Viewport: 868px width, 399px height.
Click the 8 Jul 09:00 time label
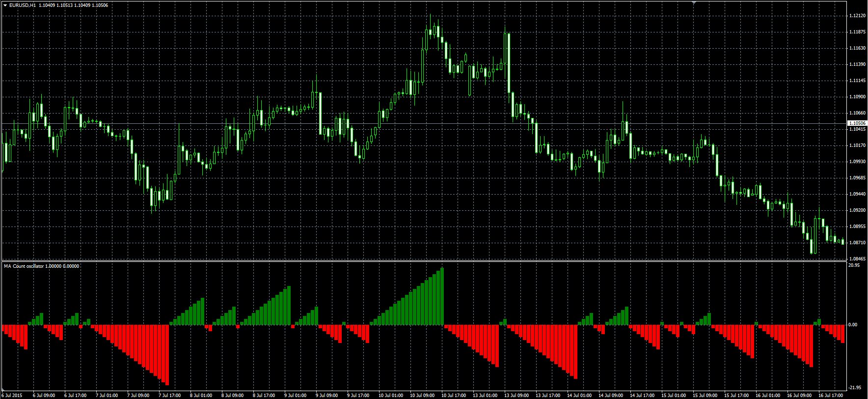tap(232, 396)
